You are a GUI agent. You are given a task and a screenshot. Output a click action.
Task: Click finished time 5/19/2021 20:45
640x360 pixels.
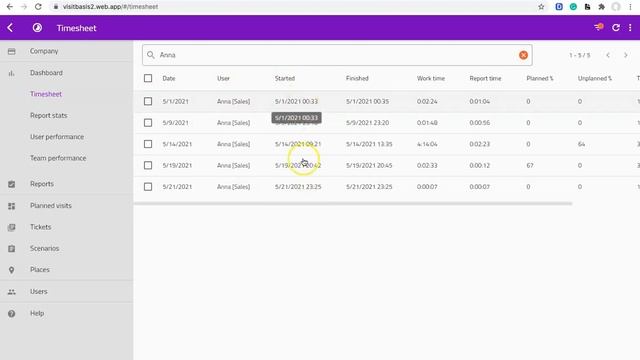369,165
